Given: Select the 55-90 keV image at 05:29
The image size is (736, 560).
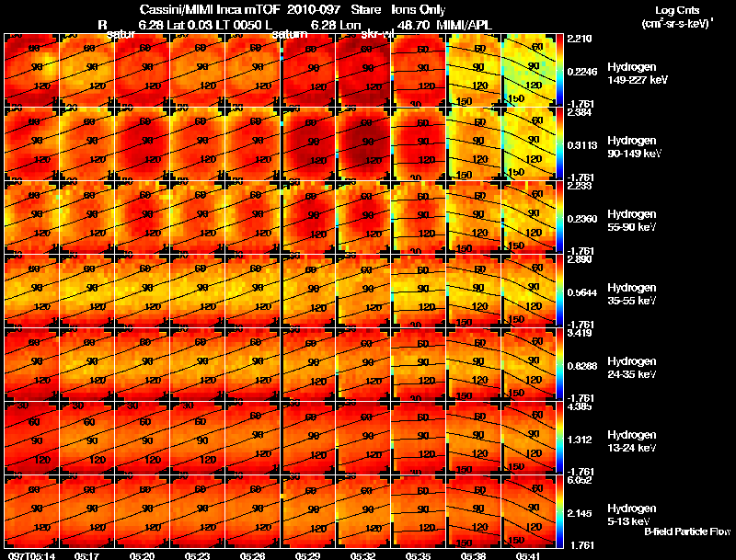Looking at the screenshot, I should 307,217.
